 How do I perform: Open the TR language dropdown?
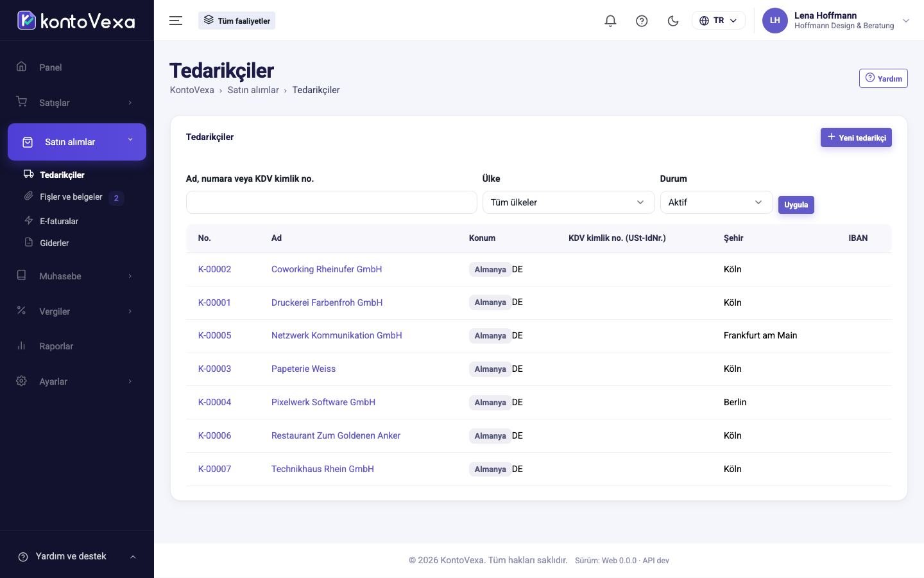coord(718,21)
